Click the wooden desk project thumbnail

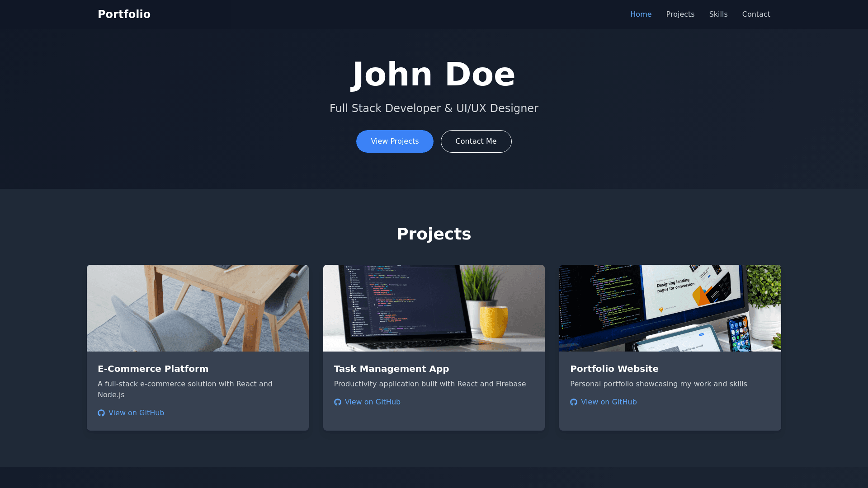pyautogui.click(x=198, y=308)
